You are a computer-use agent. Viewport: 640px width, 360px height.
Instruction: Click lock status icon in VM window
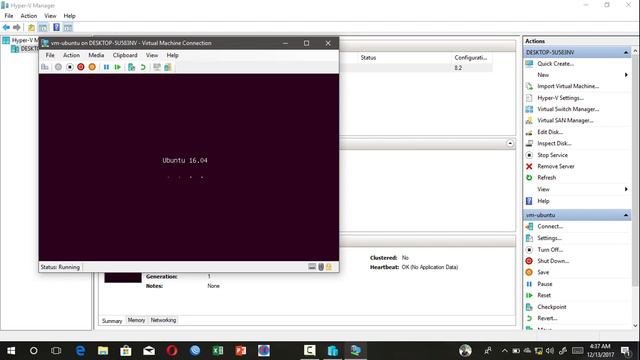coord(329,267)
